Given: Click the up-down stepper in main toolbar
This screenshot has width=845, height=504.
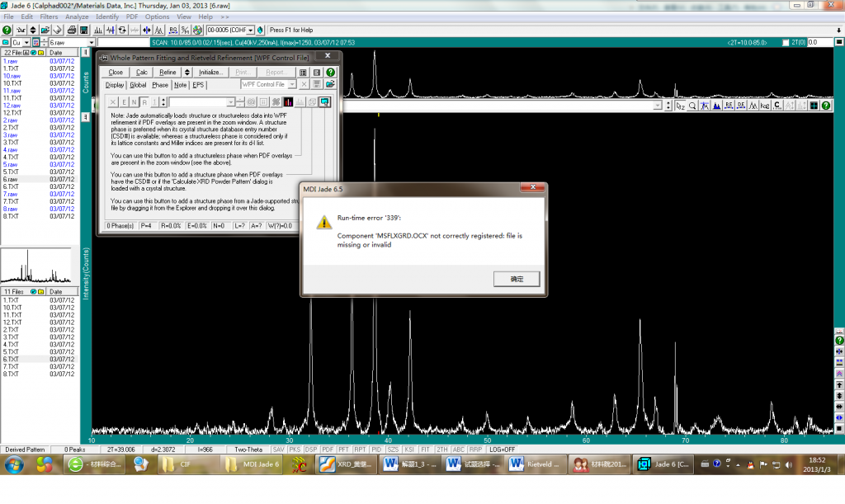Looking at the screenshot, I should tap(33, 31).
